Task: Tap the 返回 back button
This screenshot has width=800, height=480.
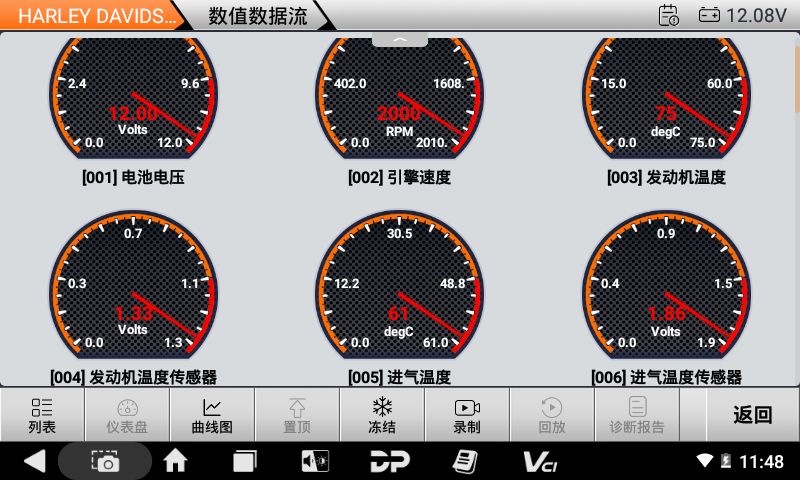Action: [753, 415]
